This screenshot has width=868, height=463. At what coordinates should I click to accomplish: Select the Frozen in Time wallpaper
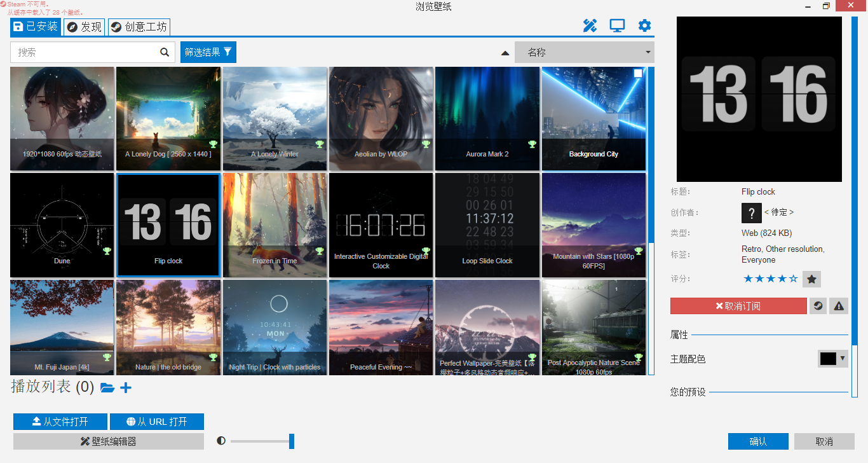[275, 225]
